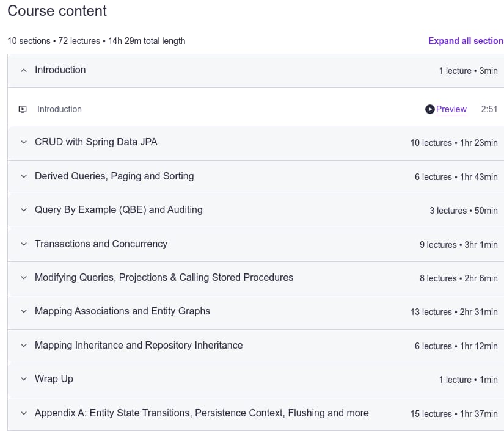Expand the Appendix A section chevron

(24, 413)
